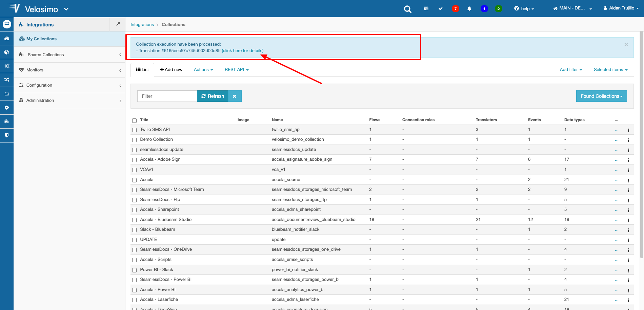Collapse the sidebar with the compress icon
The width and height of the screenshot is (644, 310).
[118, 24]
